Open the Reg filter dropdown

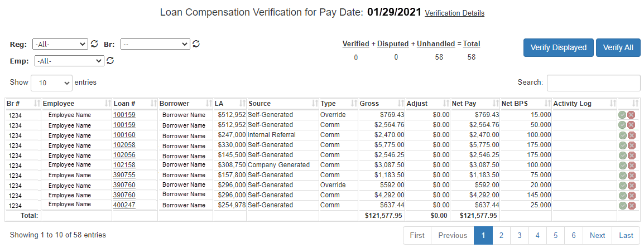coord(60,44)
